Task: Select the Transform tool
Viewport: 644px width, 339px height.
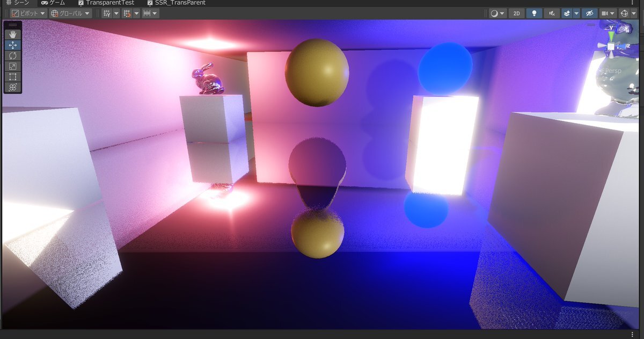Action: [12, 88]
